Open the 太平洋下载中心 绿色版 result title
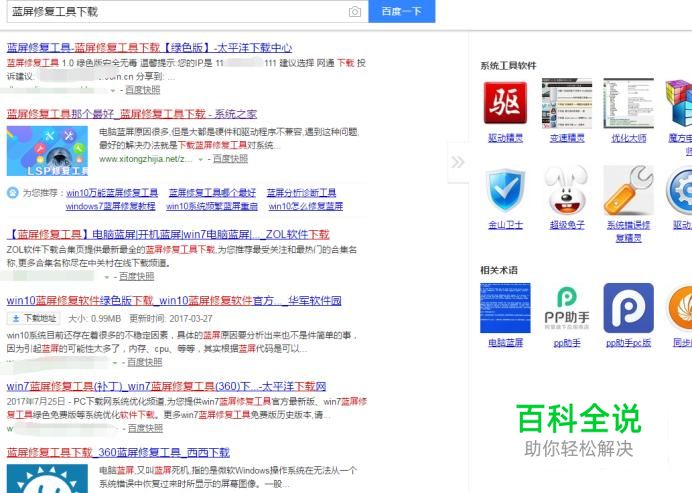This screenshot has height=493, width=692. tap(149, 47)
